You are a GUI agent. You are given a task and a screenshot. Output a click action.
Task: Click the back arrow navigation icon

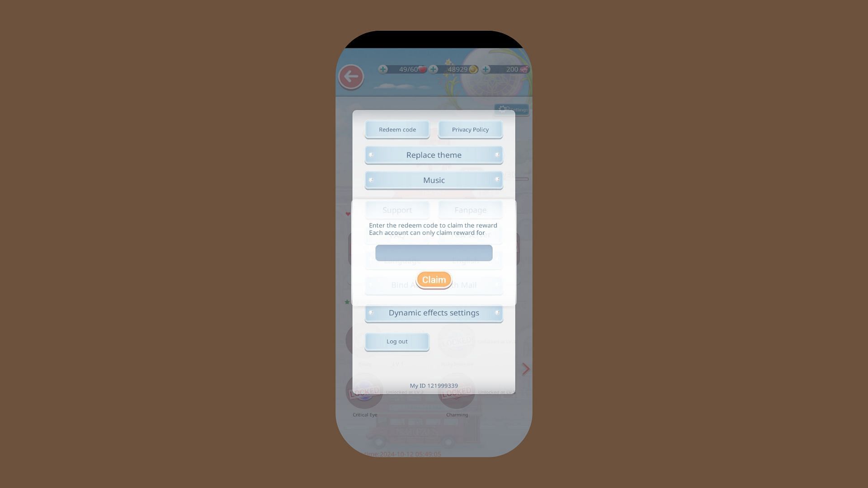point(351,76)
